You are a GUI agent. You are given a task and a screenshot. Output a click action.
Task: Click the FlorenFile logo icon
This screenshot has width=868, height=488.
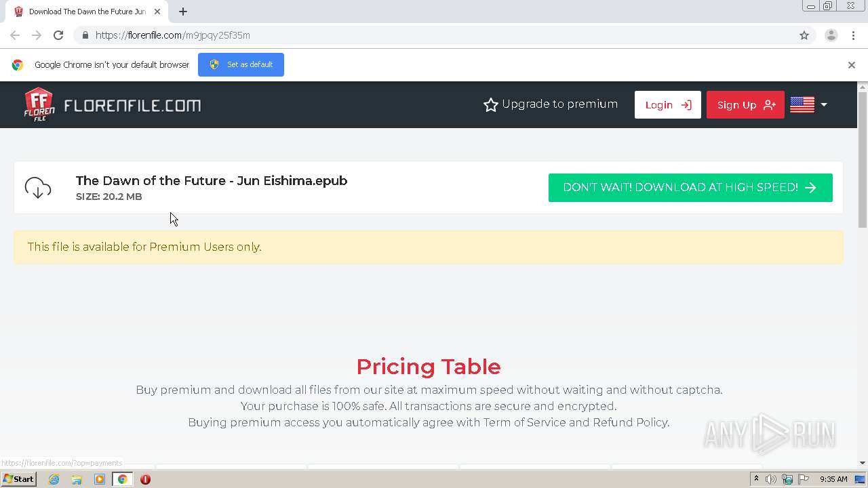[x=39, y=104]
